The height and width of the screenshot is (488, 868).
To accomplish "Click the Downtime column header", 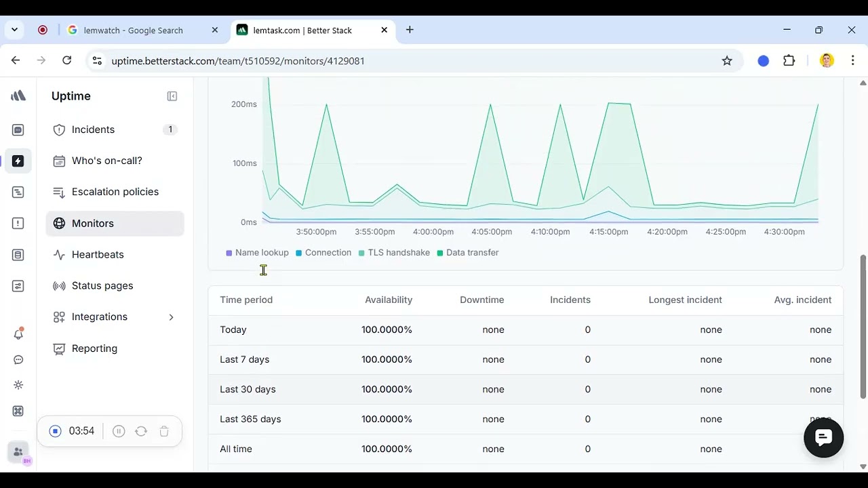I will point(482,300).
